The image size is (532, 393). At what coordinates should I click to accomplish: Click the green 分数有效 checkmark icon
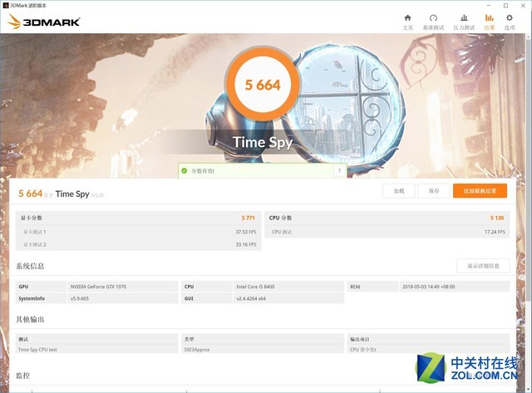(185, 170)
